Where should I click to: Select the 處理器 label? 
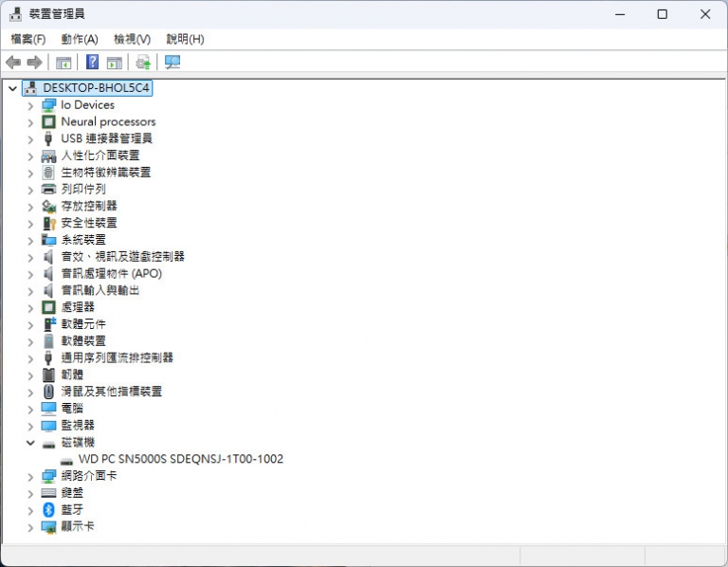click(78, 307)
